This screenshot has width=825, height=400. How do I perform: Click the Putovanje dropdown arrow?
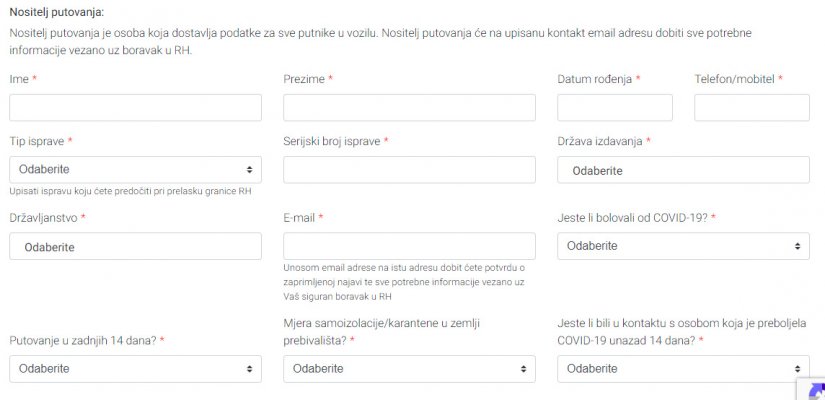point(248,369)
